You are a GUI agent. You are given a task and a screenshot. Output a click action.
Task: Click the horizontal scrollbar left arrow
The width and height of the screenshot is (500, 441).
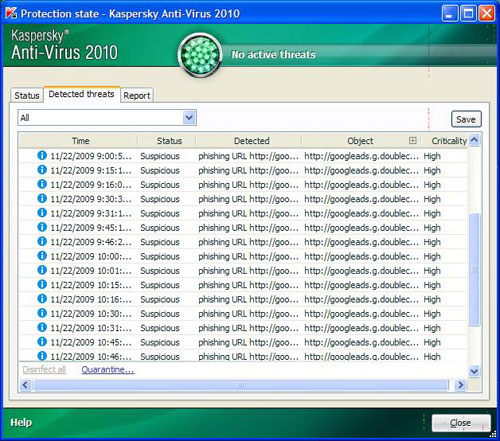[x=25, y=385]
